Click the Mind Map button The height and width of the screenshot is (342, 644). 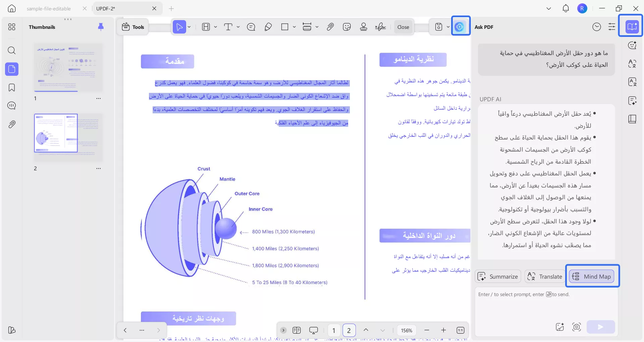pyautogui.click(x=592, y=276)
